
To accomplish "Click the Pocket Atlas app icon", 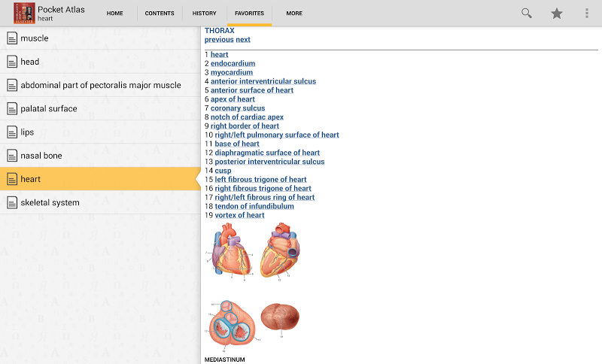I will [x=24, y=13].
